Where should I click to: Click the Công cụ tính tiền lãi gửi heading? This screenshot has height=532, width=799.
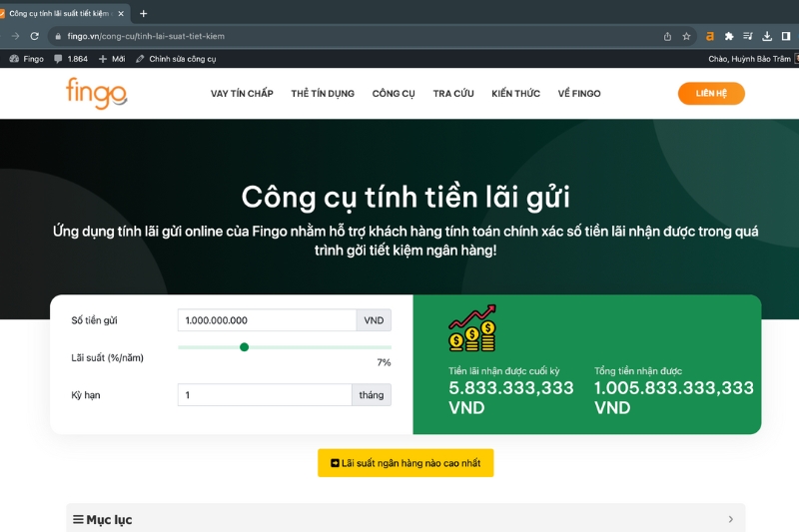(405, 197)
